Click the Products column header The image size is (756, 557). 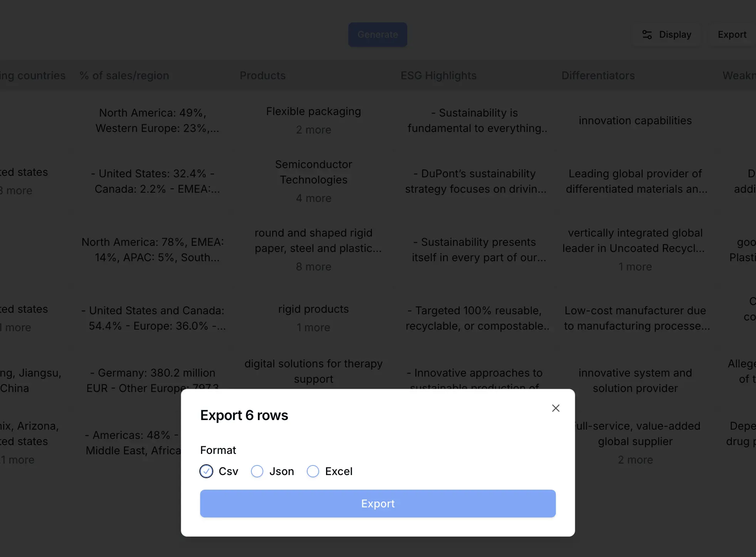coord(263,75)
